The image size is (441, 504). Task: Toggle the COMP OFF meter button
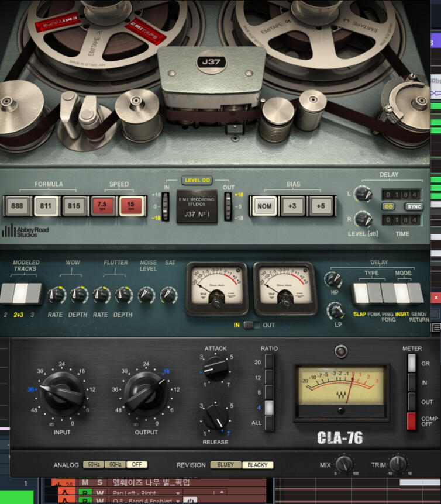[411, 420]
